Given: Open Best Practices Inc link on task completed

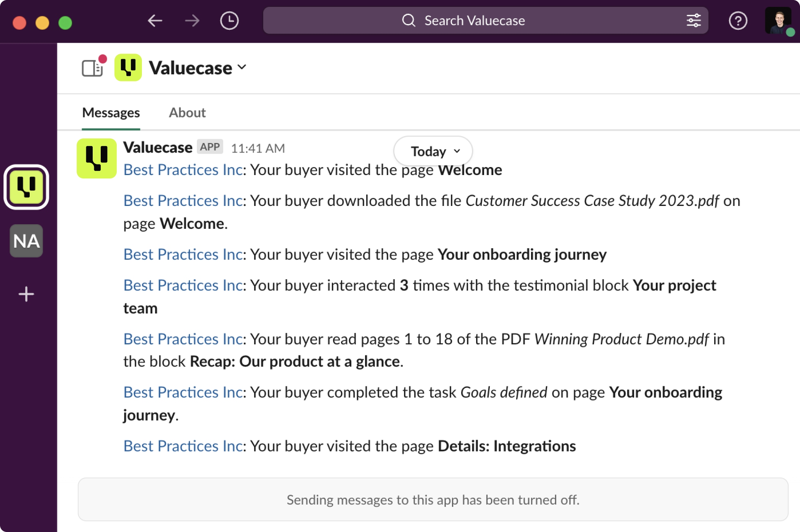Looking at the screenshot, I should point(183,392).
